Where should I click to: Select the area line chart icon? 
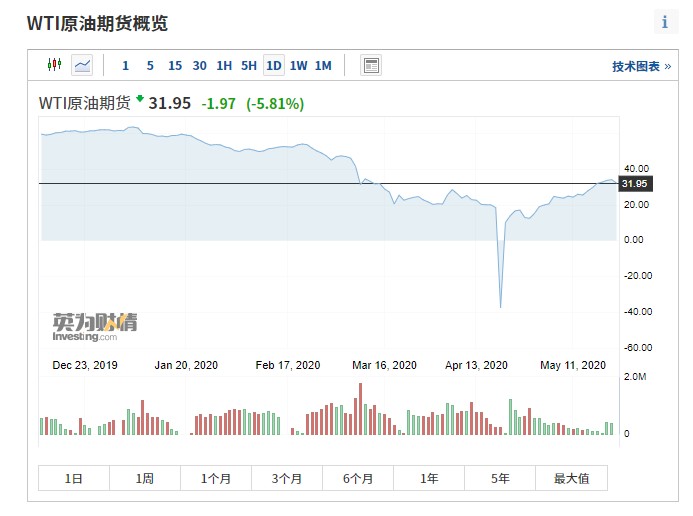click(82, 65)
